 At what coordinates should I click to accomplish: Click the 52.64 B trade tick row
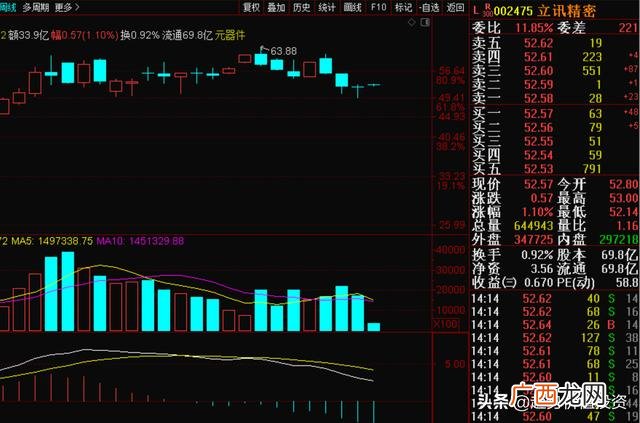pyautogui.click(x=555, y=325)
